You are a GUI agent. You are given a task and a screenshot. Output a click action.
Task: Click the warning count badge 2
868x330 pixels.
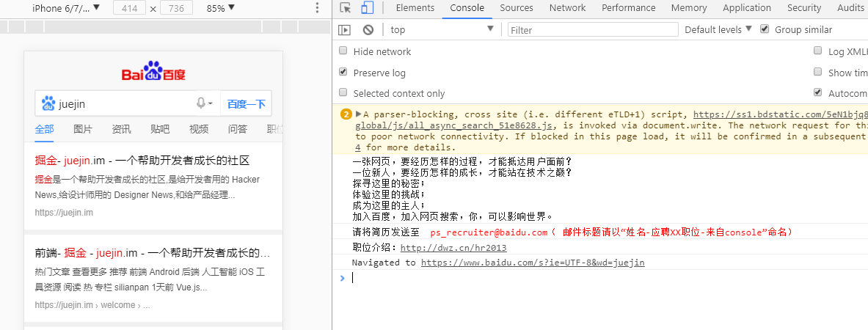point(346,114)
